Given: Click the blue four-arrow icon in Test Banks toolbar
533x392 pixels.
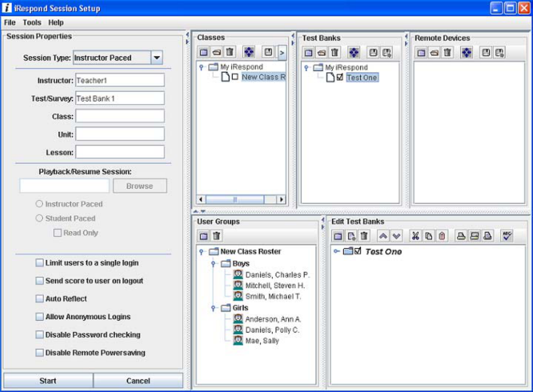Looking at the screenshot, I should [x=354, y=53].
